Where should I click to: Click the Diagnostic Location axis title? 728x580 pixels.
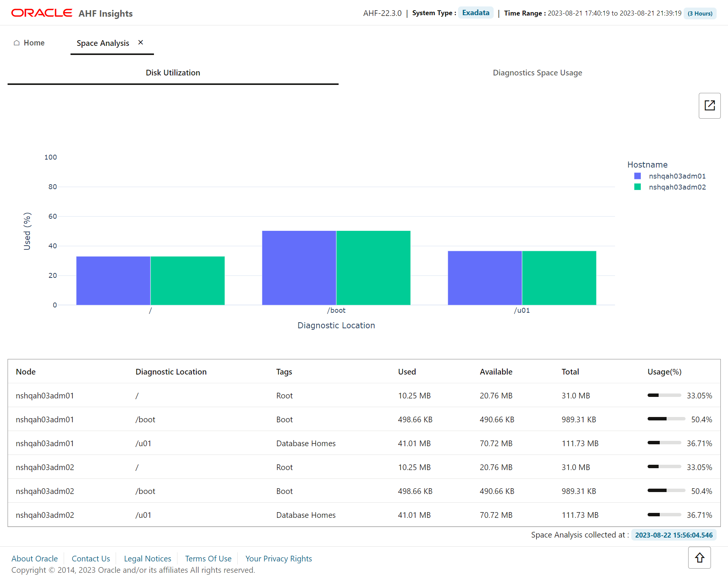point(336,326)
